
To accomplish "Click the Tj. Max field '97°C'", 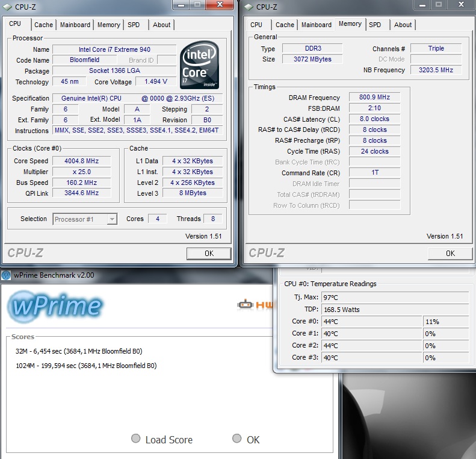I will pos(395,298).
